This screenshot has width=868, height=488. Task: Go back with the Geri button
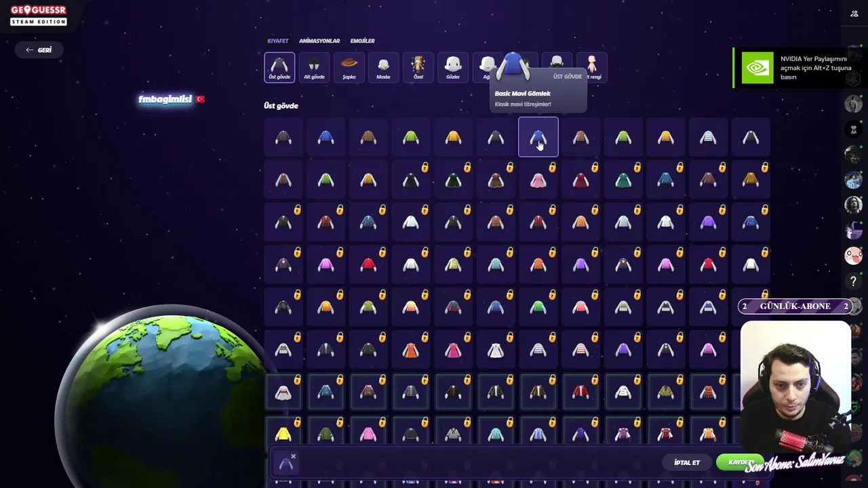tap(39, 49)
